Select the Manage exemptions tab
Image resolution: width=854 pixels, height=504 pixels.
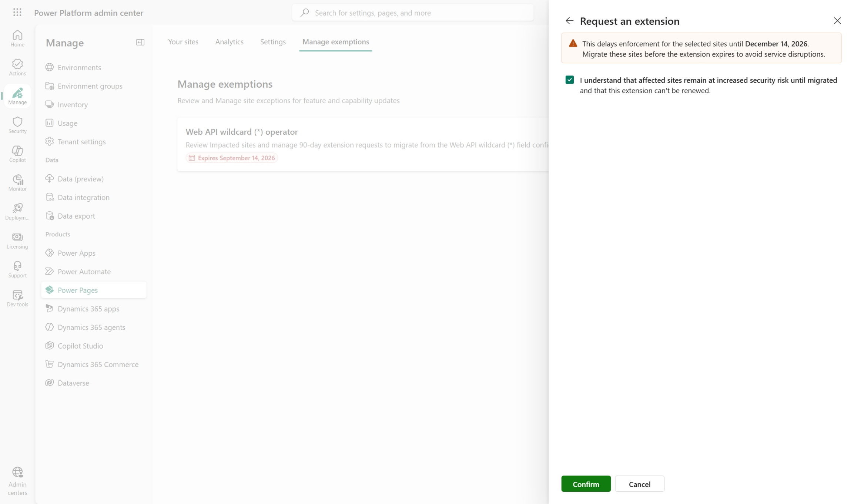pyautogui.click(x=335, y=42)
